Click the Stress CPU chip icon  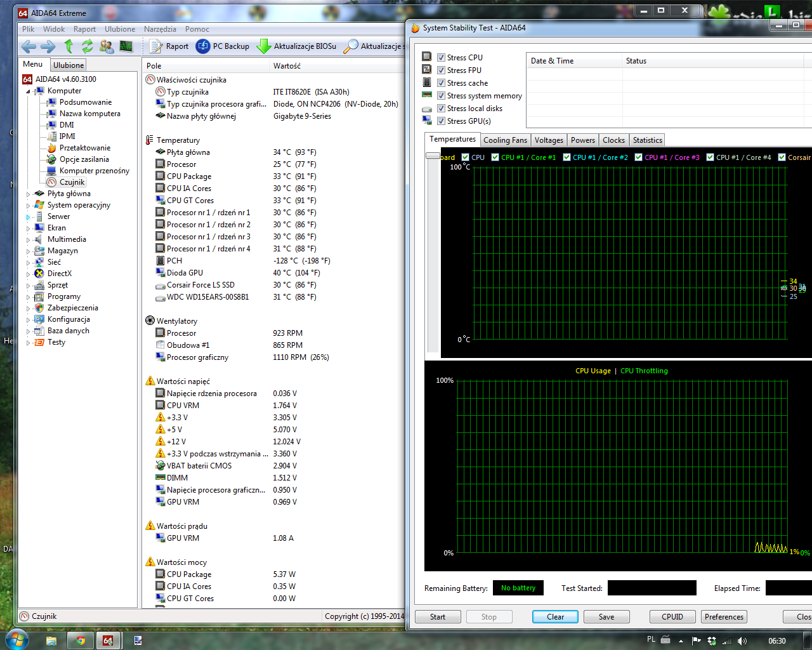427,57
